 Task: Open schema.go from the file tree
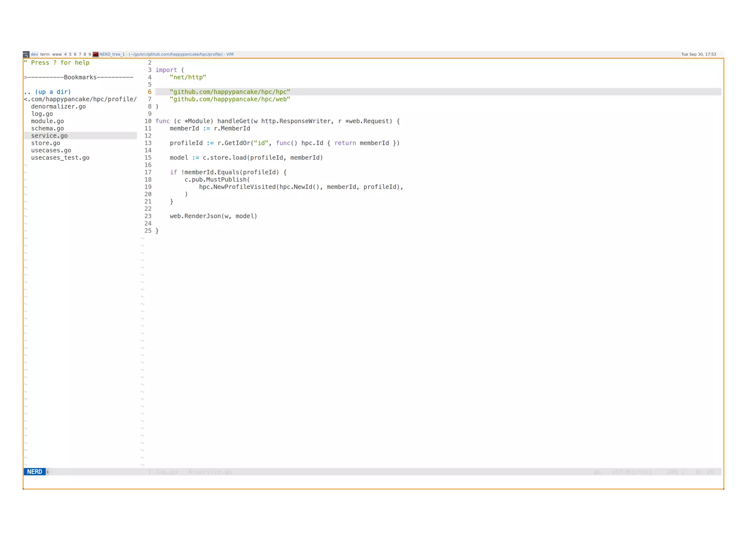pos(47,128)
